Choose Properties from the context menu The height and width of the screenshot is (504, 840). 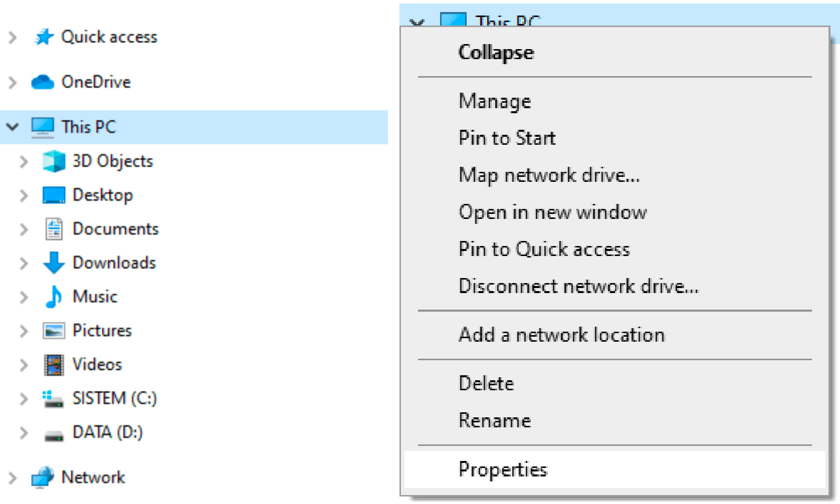(503, 470)
